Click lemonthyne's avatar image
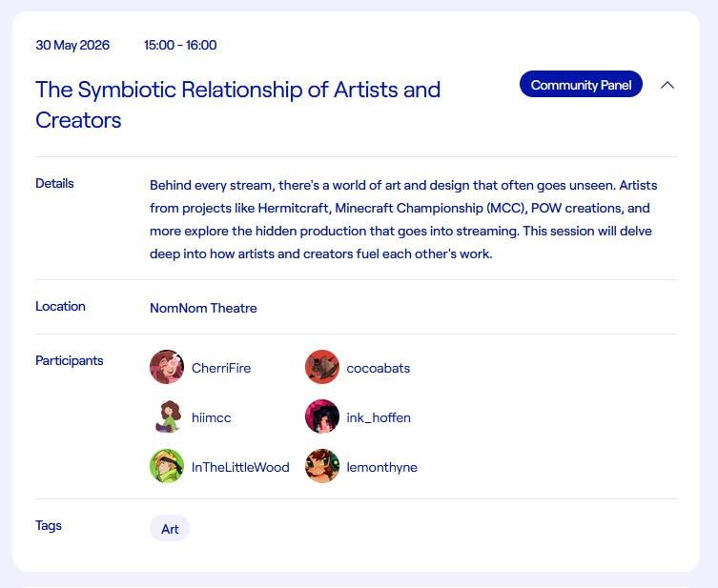This screenshot has height=588, width=718. (322, 466)
